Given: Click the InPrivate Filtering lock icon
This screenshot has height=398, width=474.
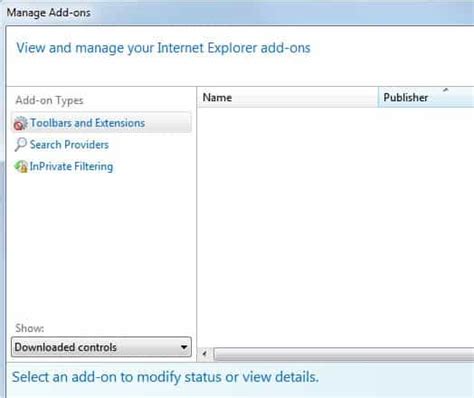Looking at the screenshot, I should tap(21, 166).
